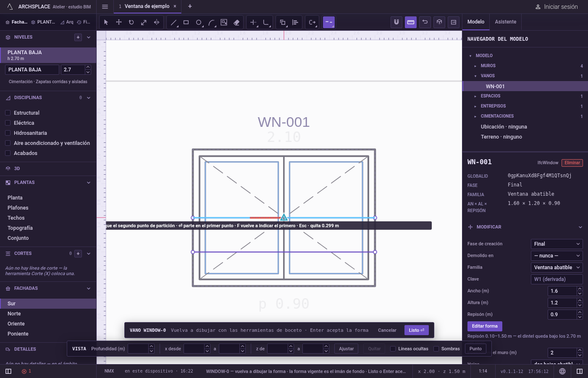The width and height of the screenshot is (588, 378).
Task: Open the Demolido en dropdown
Action: coord(557,256)
